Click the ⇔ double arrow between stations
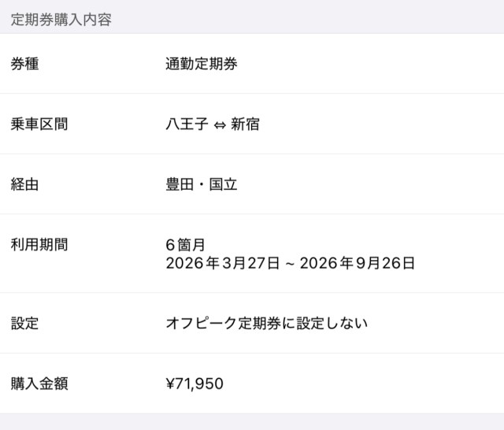504x430 pixels. [220, 125]
